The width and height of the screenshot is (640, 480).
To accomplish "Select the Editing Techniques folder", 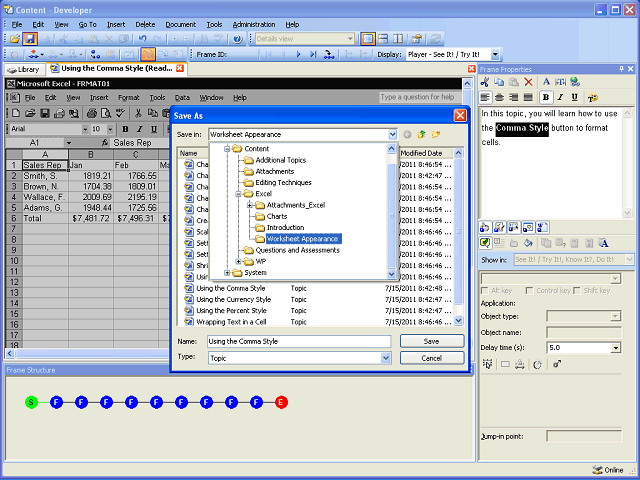I will (283, 182).
